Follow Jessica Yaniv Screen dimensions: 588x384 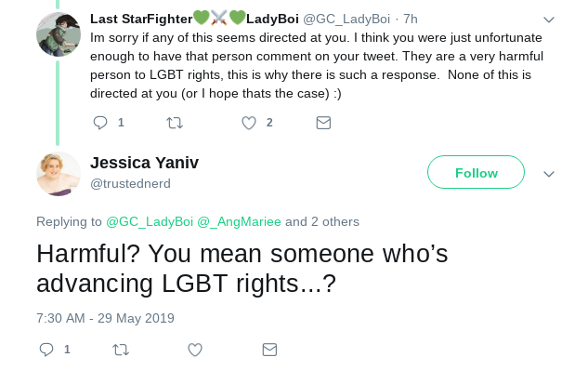[x=476, y=172]
